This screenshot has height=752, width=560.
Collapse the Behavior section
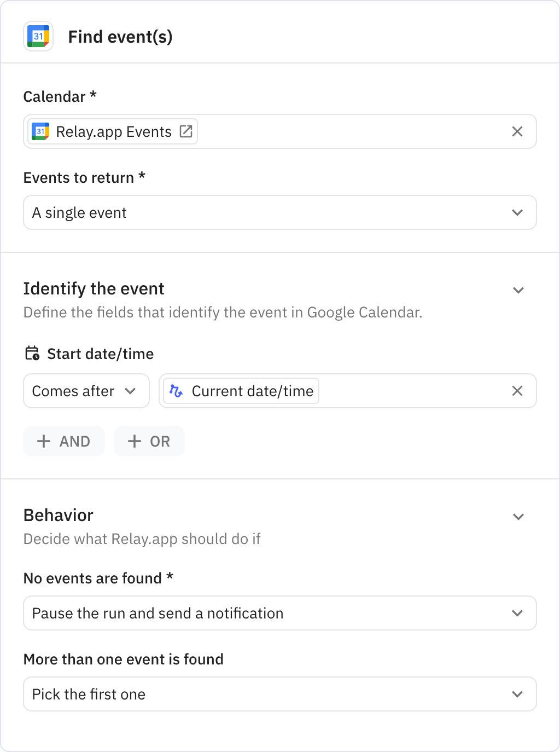518,517
